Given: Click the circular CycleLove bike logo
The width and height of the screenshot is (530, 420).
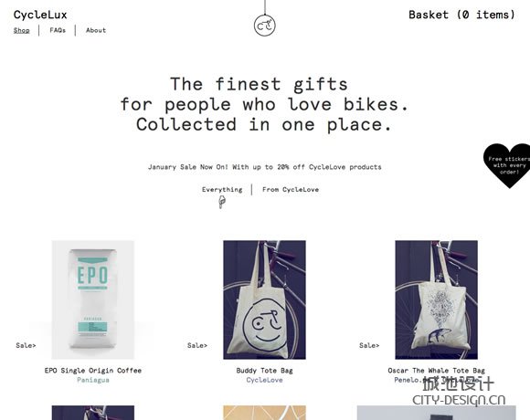Looking at the screenshot, I should pyautogui.click(x=265, y=26).
